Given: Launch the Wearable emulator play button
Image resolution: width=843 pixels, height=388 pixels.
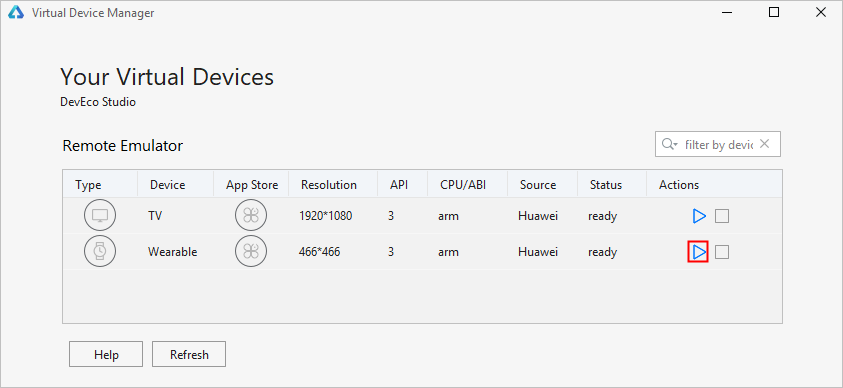Looking at the screenshot, I should pos(698,252).
